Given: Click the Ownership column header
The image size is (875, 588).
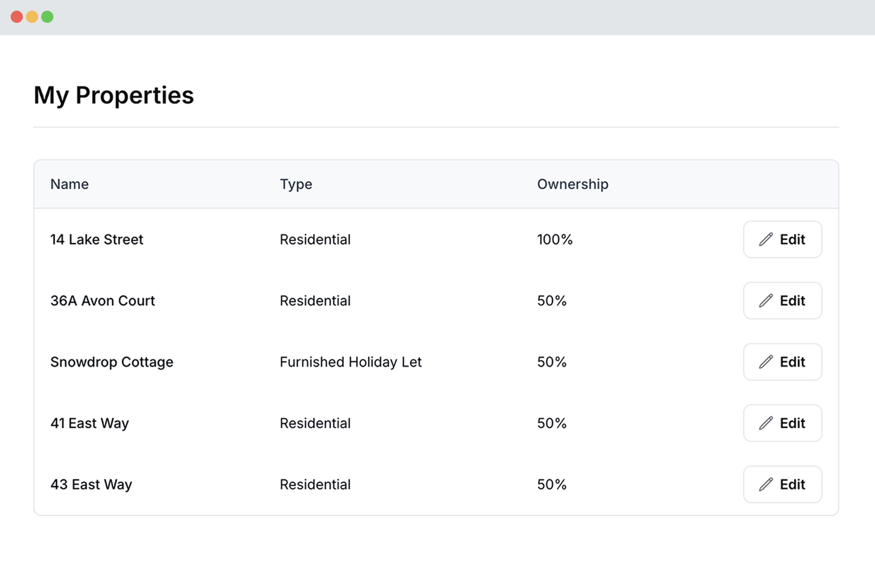Looking at the screenshot, I should [x=573, y=184].
